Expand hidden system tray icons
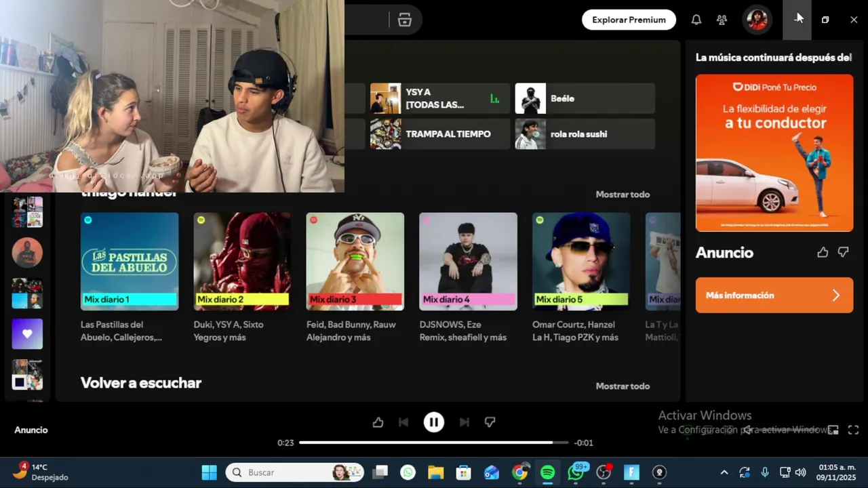The height and width of the screenshot is (488, 868). tap(724, 472)
